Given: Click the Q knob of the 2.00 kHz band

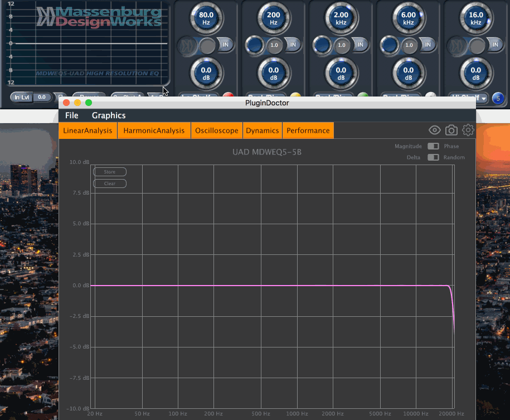Looking at the screenshot, I should (322, 45).
